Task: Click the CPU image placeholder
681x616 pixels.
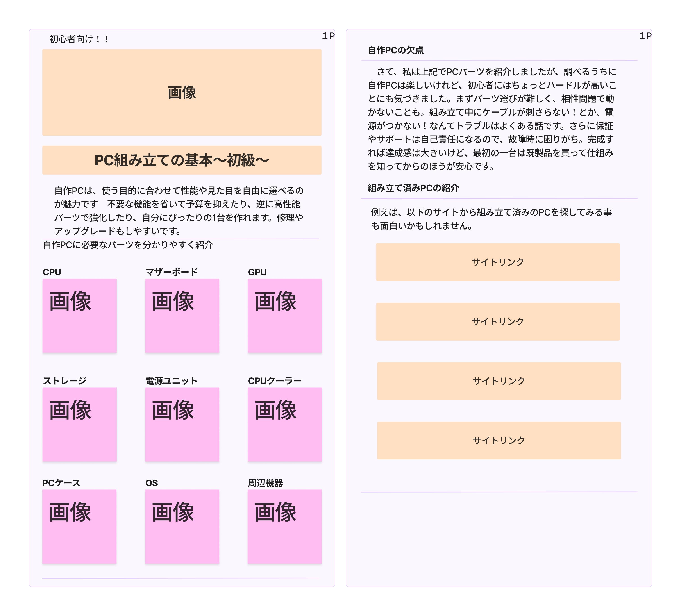Action: click(x=79, y=316)
